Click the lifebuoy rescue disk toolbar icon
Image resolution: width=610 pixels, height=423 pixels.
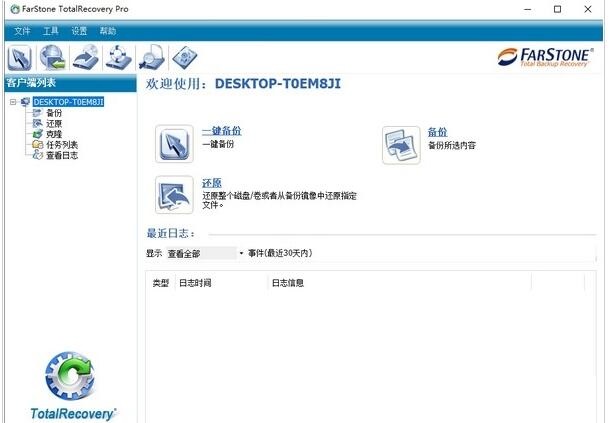point(119,58)
